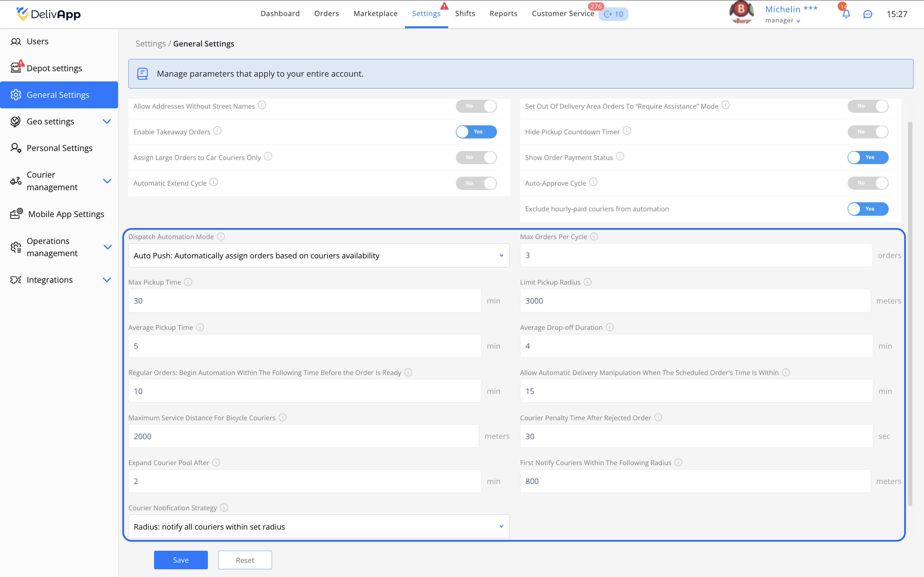Click the notification bell icon

tap(846, 14)
